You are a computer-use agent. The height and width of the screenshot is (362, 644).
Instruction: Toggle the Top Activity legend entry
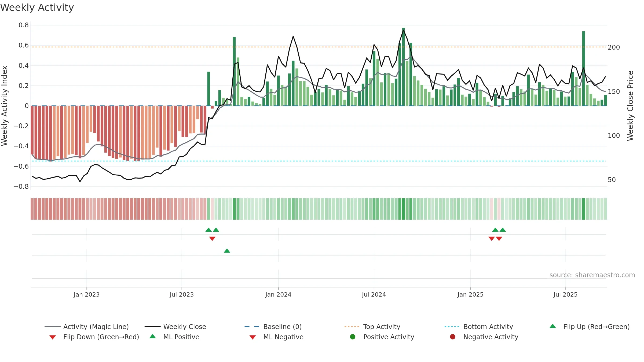tap(372, 327)
